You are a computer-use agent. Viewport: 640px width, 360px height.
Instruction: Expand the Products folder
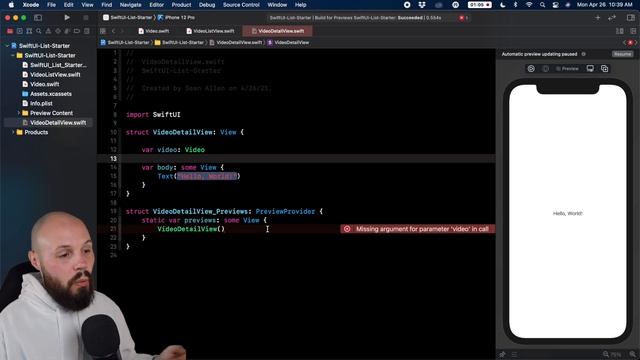[x=13, y=132]
